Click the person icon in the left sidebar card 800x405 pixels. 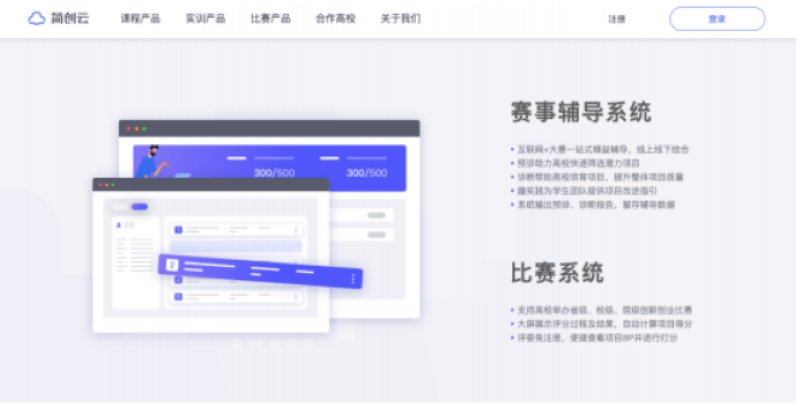(x=120, y=226)
